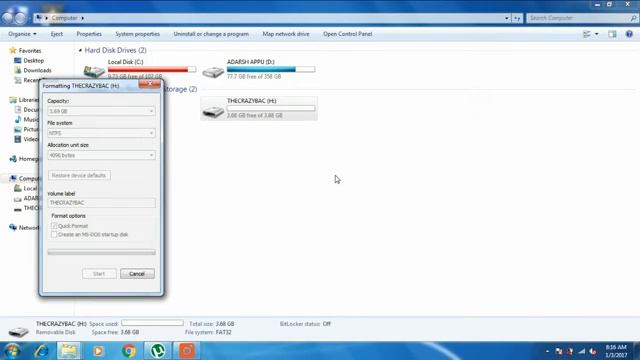Click the Back navigation arrow button
640x360 pixels.
click(8, 18)
